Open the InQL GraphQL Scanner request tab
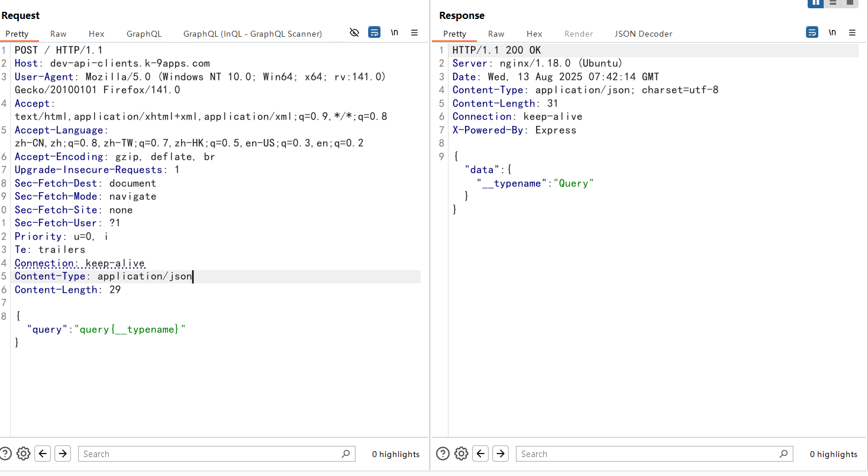The height and width of the screenshot is (476, 868). click(253, 34)
